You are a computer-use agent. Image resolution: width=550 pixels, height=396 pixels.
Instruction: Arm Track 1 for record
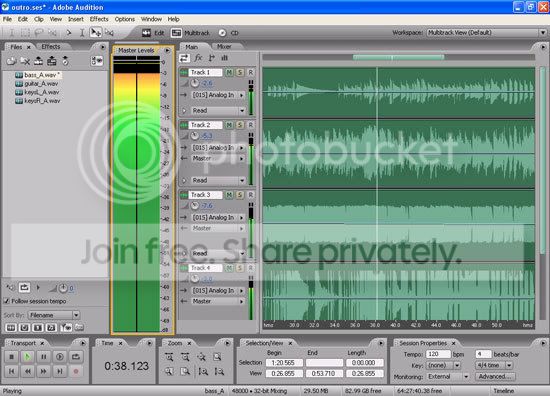click(x=250, y=72)
